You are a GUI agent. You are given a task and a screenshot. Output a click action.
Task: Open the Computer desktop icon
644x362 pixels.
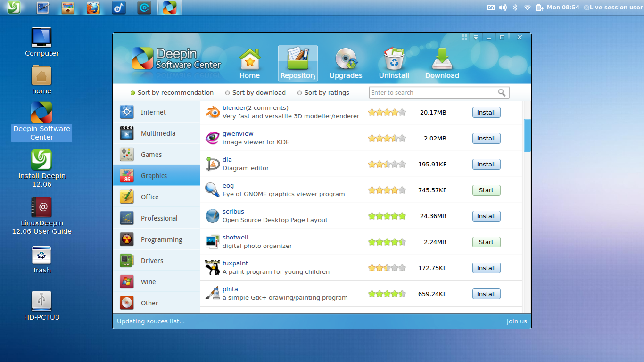tap(41, 42)
